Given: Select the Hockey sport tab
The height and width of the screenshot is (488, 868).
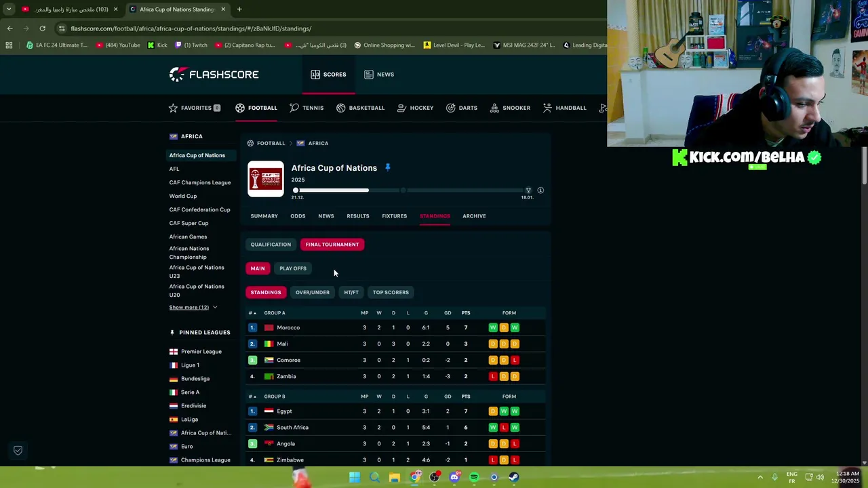Looking at the screenshot, I should coord(415,108).
